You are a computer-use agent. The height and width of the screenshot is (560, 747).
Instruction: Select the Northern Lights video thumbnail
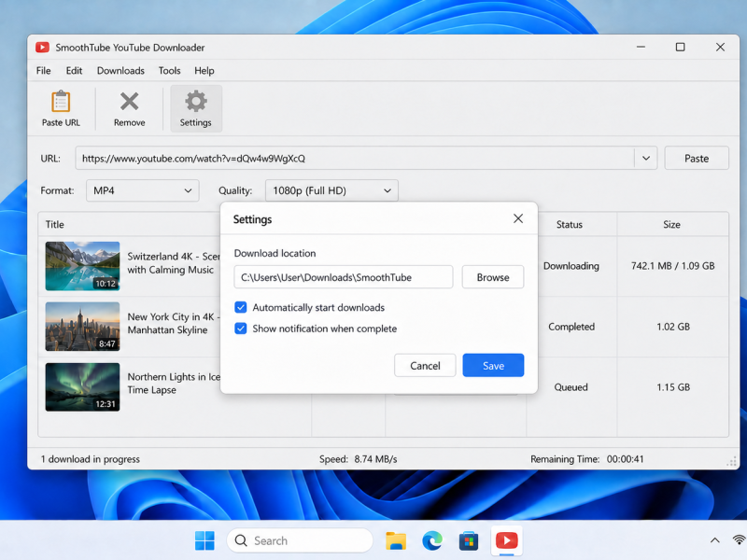tap(82, 386)
